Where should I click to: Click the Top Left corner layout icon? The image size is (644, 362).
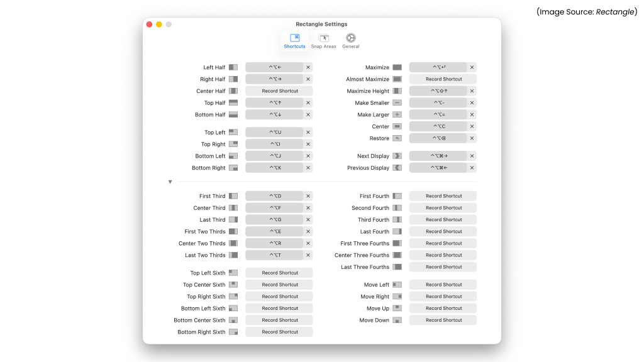233,133
